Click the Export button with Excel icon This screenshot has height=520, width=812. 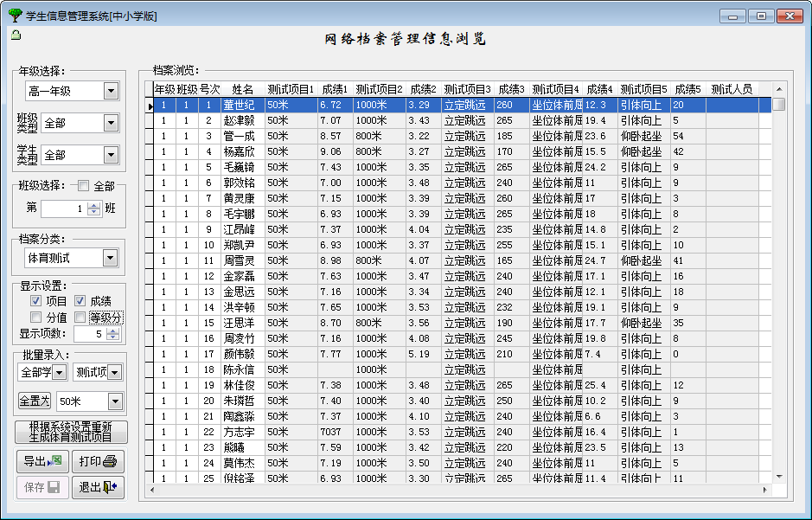point(42,462)
